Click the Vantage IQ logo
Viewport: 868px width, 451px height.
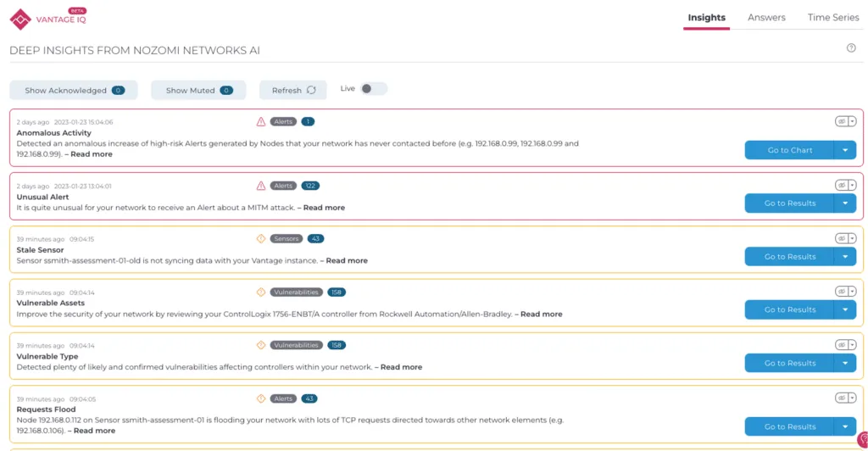(48, 19)
